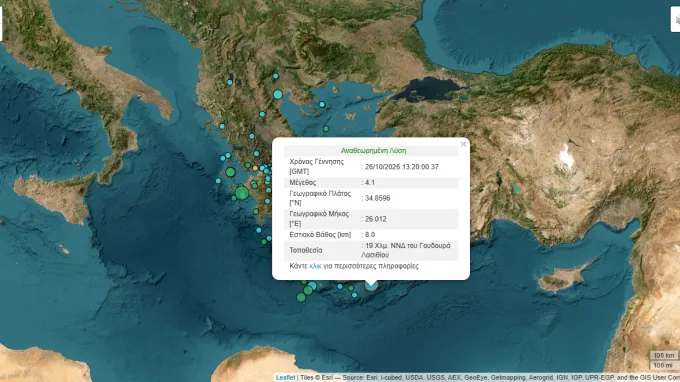The height and width of the screenshot is (382, 680).
Task: Select the largest green quake marker west of Peloponnese
Action: [242, 193]
